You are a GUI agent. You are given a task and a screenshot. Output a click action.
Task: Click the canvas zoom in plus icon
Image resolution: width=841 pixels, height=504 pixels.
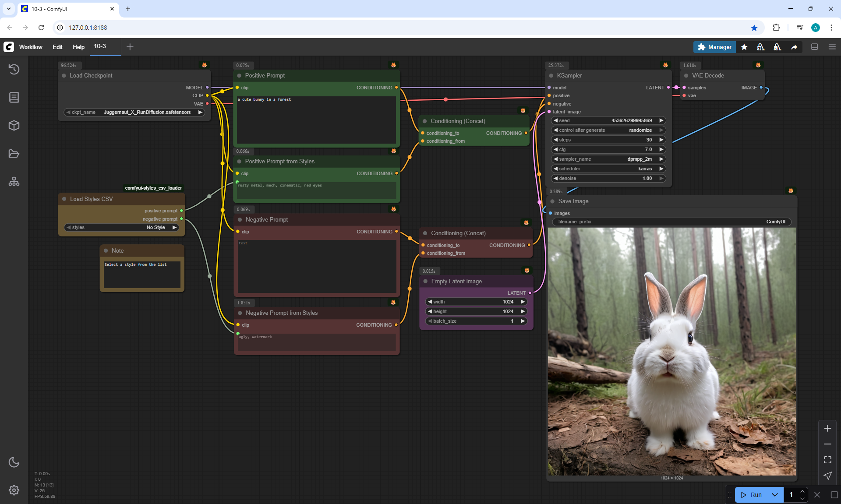827,428
